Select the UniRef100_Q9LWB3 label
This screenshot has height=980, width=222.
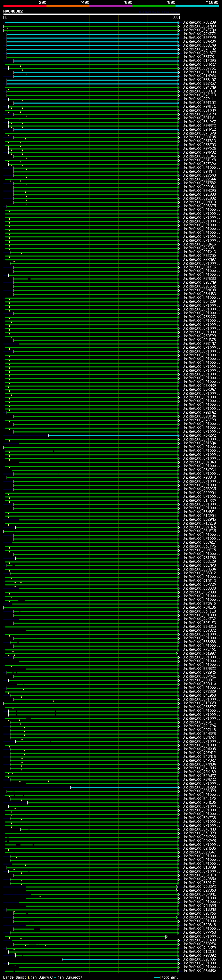[x=199, y=194]
